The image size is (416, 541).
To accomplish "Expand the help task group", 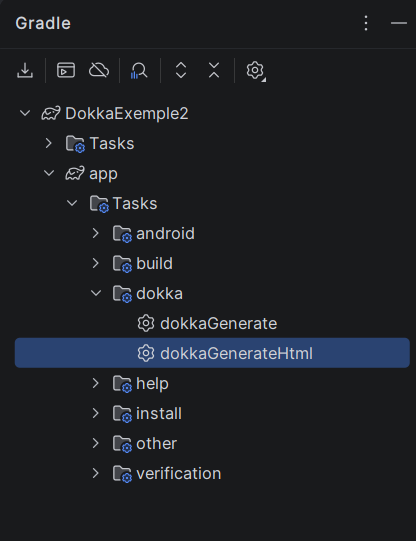I will click(96, 383).
